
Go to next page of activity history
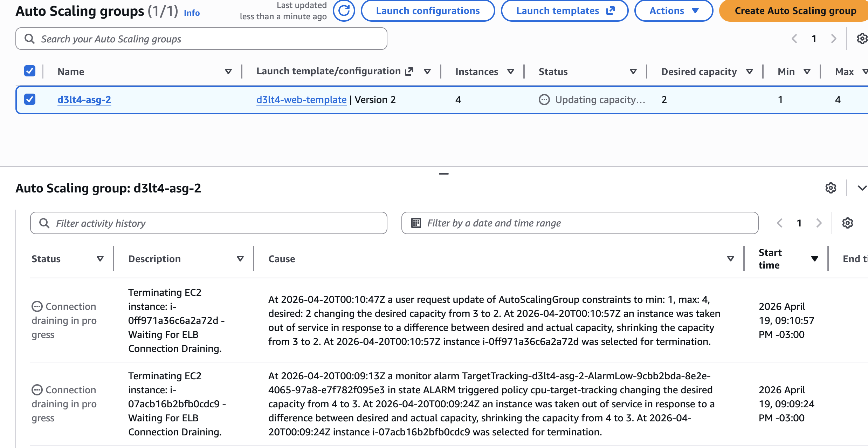(819, 223)
